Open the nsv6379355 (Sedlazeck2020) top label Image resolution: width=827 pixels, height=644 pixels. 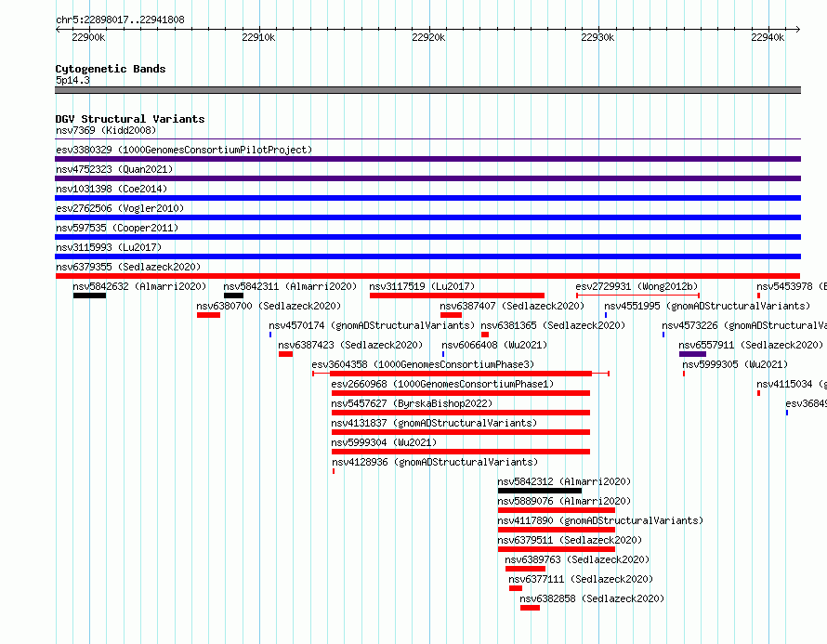[x=128, y=267]
